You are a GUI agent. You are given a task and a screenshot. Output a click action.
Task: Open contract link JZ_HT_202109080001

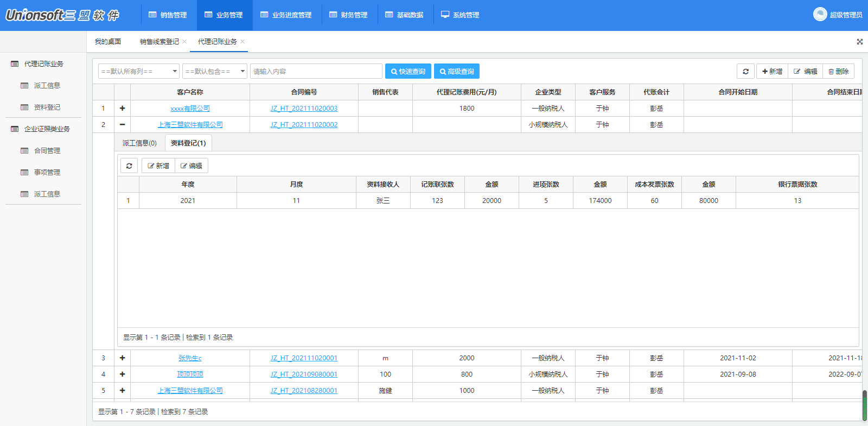[x=304, y=374]
